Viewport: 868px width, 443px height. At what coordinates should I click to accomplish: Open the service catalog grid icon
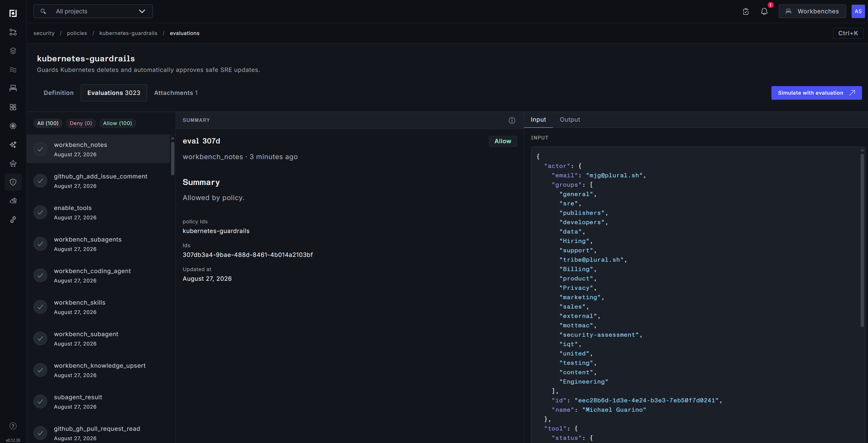[13, 107]
